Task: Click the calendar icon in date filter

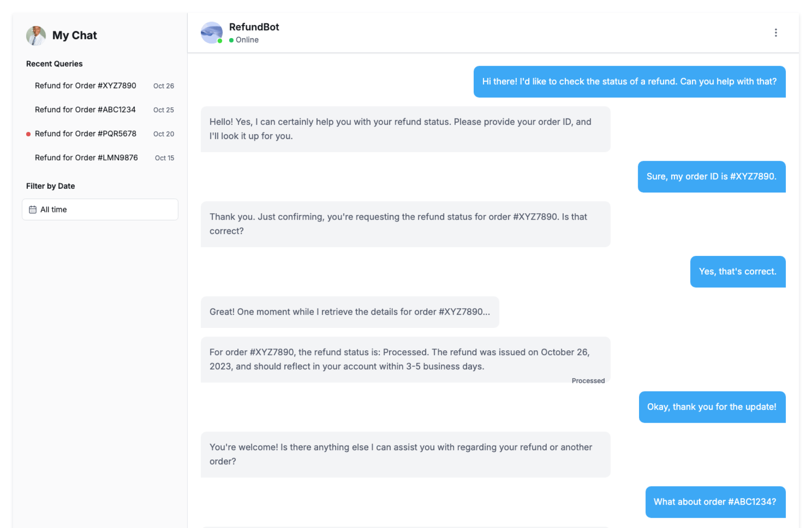Action: pos(33,210)
